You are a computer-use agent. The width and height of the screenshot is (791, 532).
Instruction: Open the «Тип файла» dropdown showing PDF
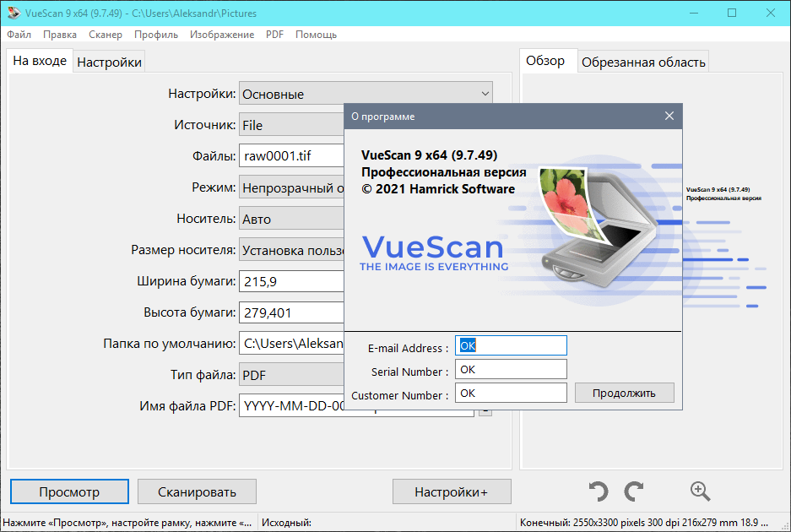291,375
